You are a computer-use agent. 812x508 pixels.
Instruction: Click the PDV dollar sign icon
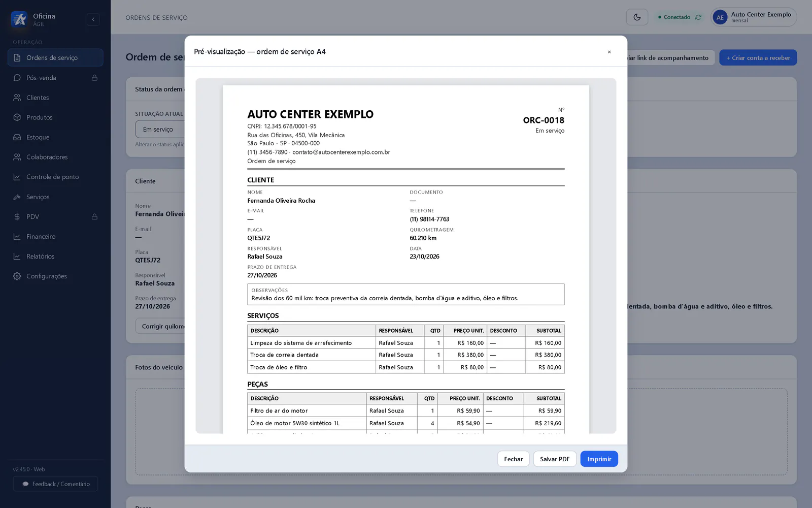pyautogui.click(x=17, y=216)
